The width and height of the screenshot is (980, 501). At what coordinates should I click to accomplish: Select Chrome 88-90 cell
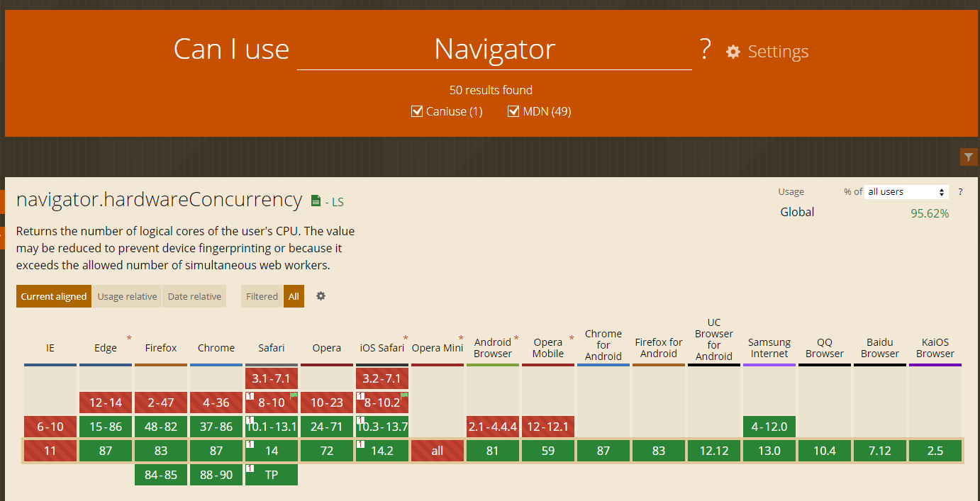216,475
